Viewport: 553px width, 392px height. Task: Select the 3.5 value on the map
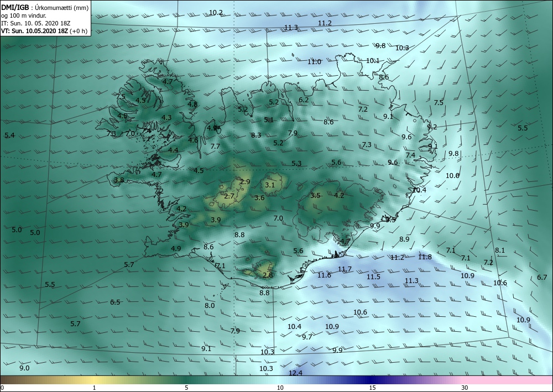315,195
